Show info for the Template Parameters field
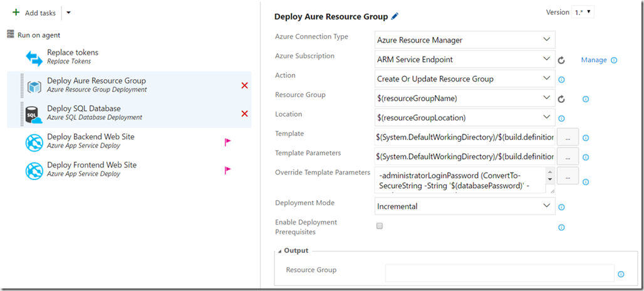The width and height of the screenshot is (644, 291). tap(586, 157)
